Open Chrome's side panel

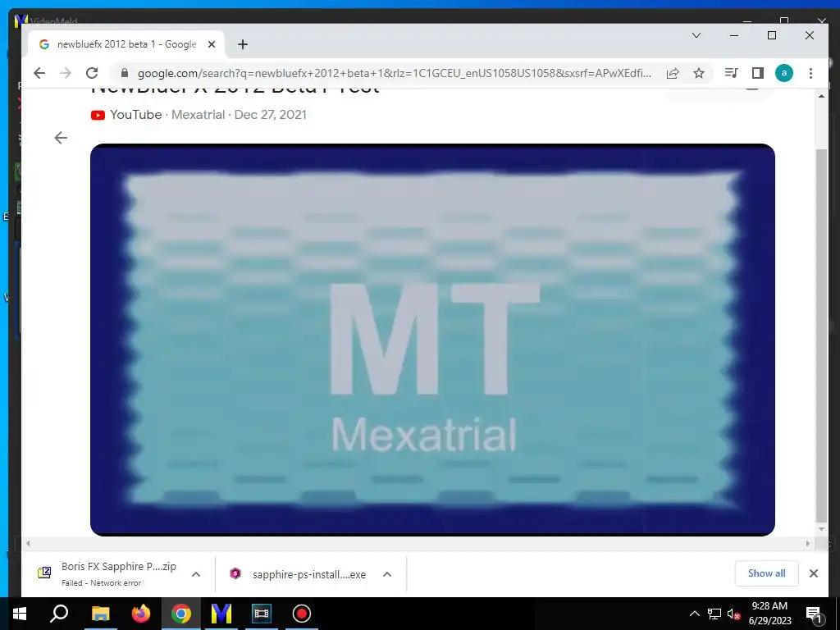coord(757,73)
